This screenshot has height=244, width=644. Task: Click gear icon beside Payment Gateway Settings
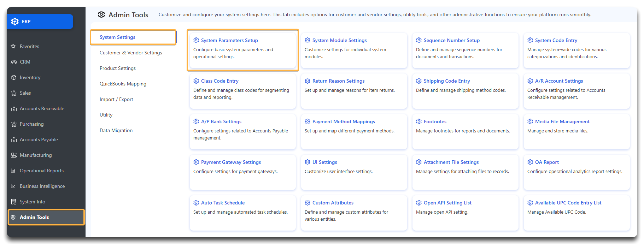pos(196,162)
